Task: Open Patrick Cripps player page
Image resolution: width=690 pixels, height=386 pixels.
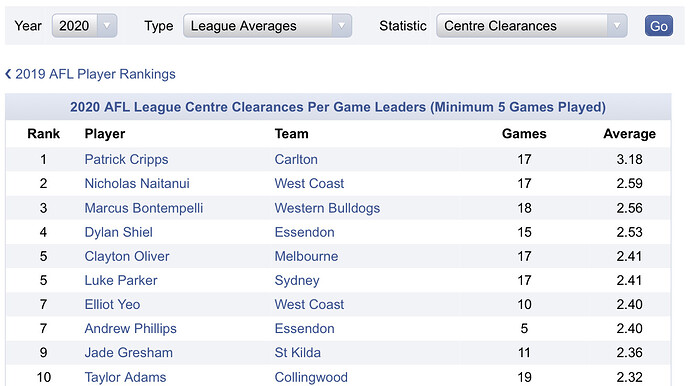Action: click(126, 159)
